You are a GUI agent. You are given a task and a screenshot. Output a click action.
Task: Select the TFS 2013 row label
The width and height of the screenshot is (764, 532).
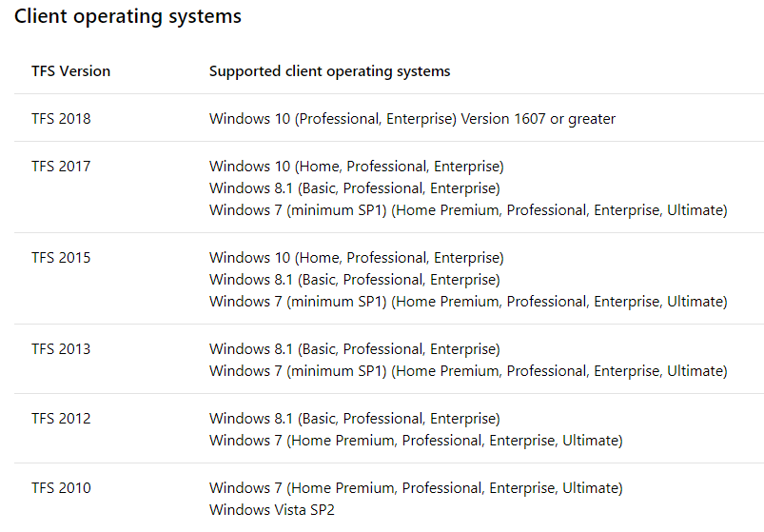coord(61,349)
